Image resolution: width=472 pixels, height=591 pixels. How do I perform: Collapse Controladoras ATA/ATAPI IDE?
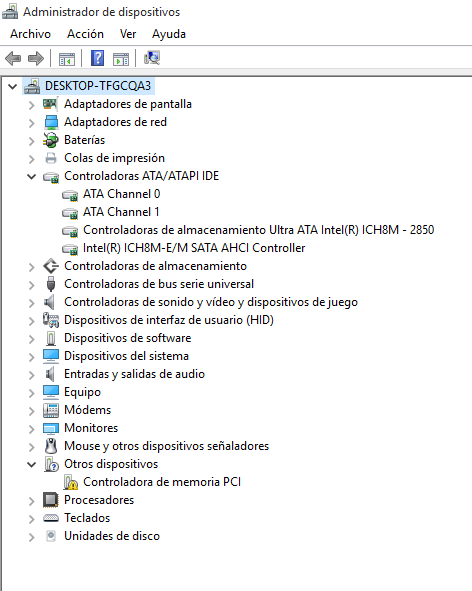pyautogui.click(x=32, y=176)
